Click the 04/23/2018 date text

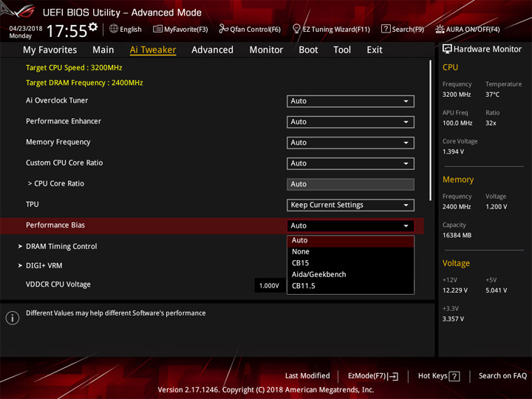(26, 28)
